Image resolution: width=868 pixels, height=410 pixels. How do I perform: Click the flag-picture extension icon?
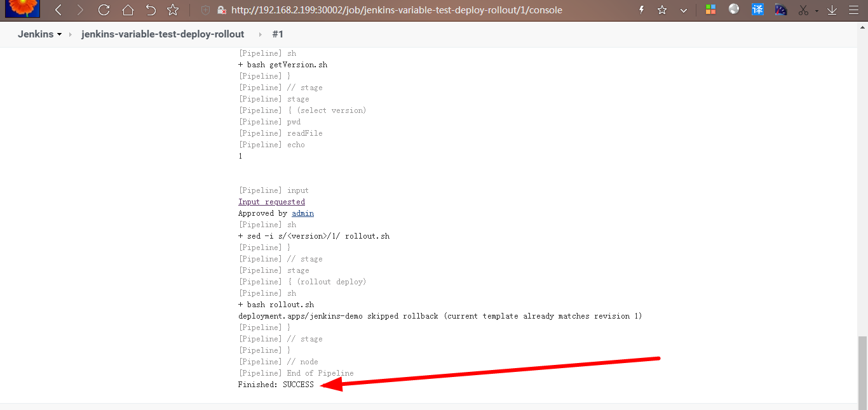point(781,10)
